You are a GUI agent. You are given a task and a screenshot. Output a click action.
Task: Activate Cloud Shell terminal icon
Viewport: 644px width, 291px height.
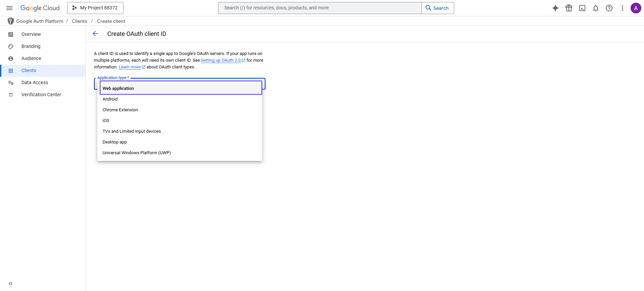pyautogui.click(x=582, y=8)
